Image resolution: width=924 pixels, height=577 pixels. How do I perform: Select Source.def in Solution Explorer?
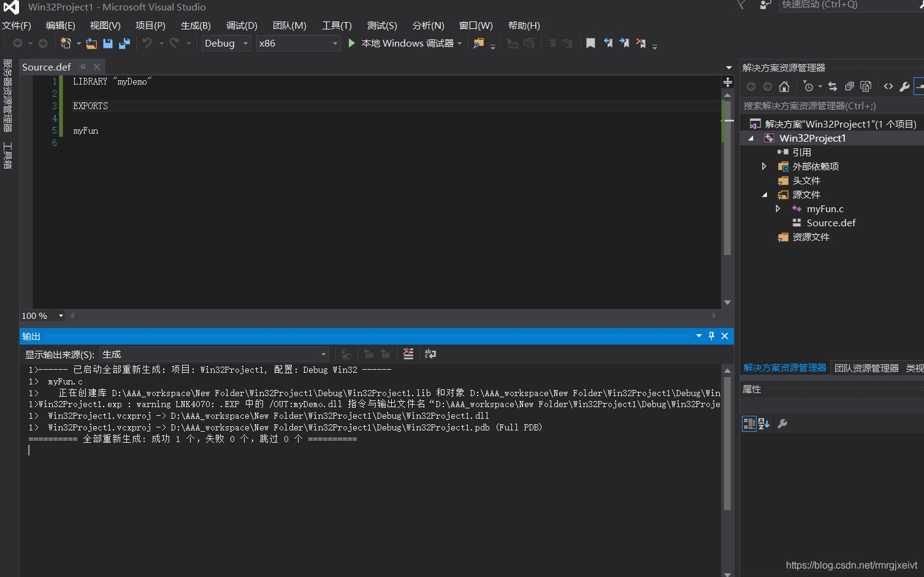pyautogui.click(x=831, y=223)
